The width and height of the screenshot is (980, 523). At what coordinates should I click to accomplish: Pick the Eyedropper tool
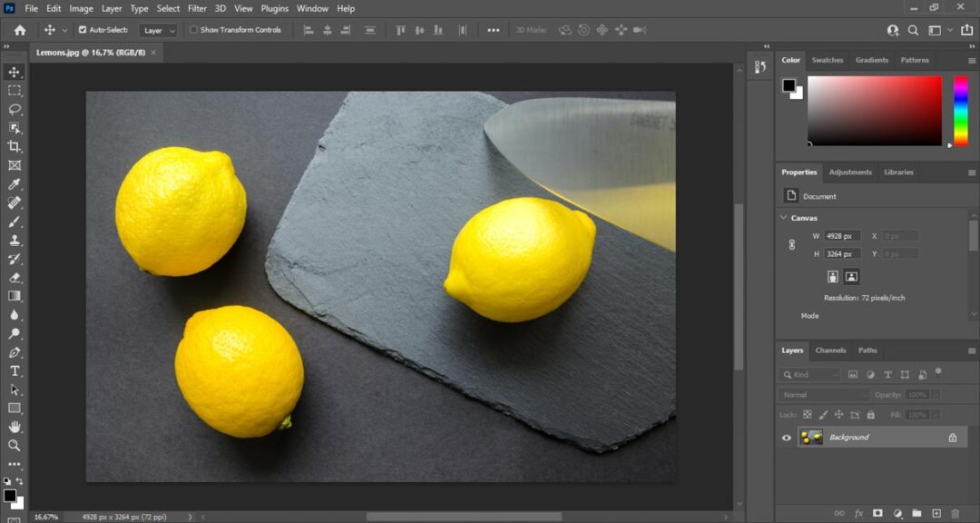pyautogui.click(x=14, y=183)
